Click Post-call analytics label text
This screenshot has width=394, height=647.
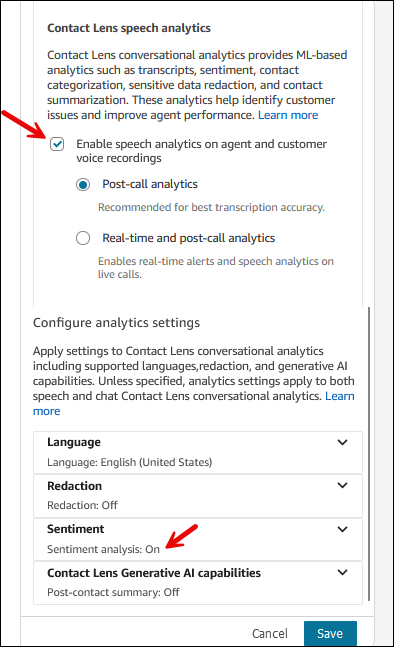[150, 184]
